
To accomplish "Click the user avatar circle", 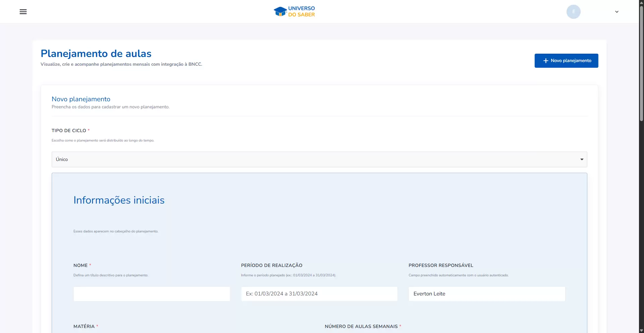I will [x=573, y=12].
